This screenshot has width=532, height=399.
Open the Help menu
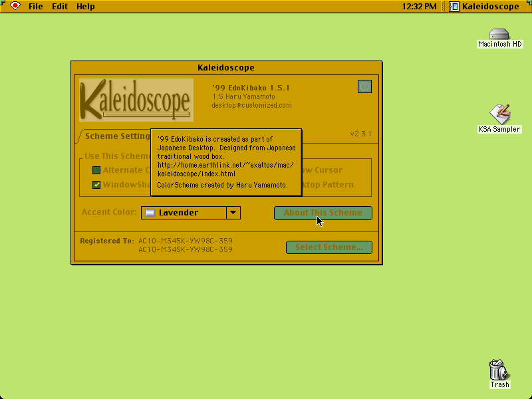tap(86, 7)
